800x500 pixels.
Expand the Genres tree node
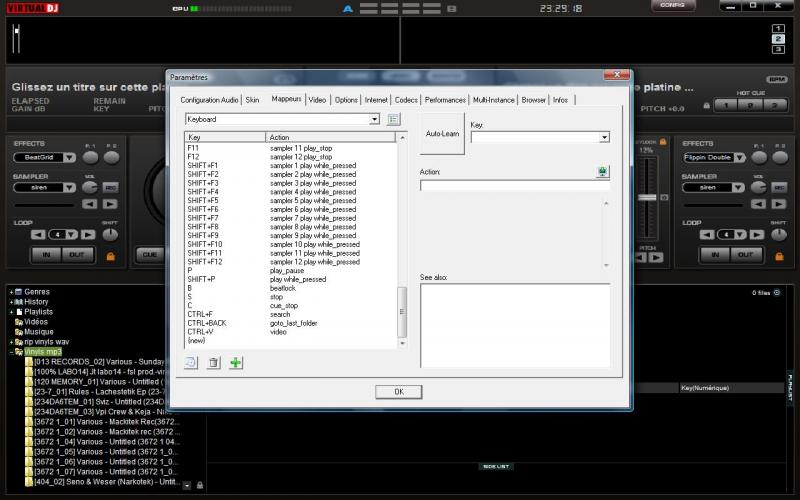[11, 292]
